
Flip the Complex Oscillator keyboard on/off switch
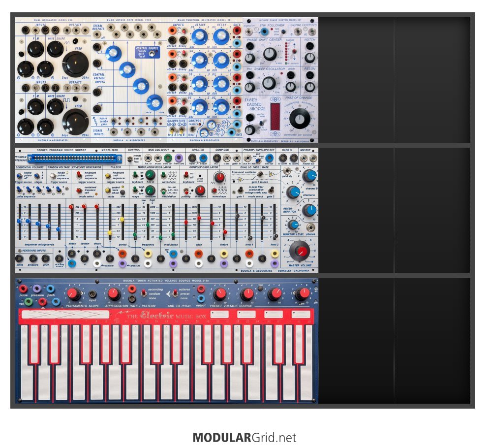(186, 175)
